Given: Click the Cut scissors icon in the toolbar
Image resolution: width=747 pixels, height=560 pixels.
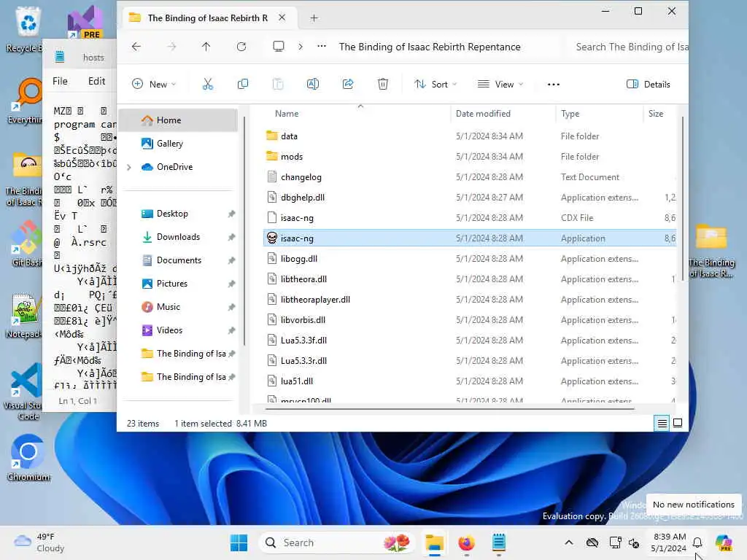Looking at the screenshot, I should [x=208, y=85].
